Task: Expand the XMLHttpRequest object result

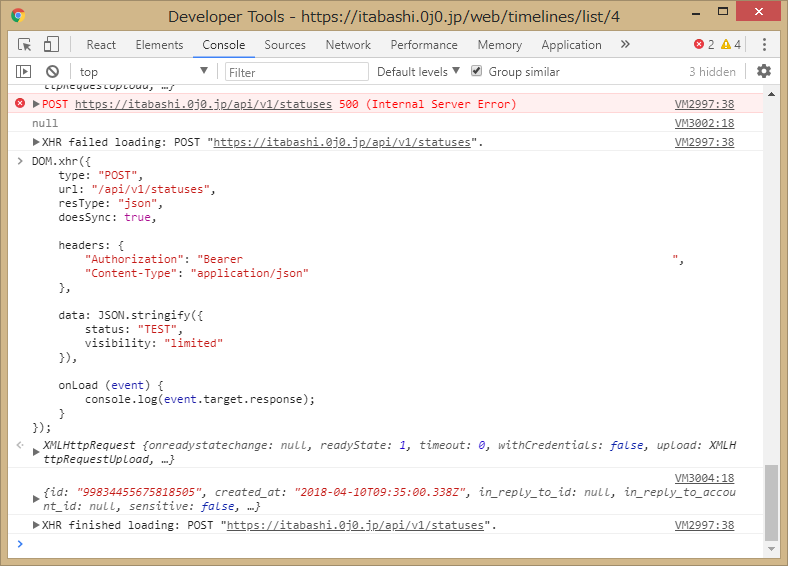Action: point(37,446)
